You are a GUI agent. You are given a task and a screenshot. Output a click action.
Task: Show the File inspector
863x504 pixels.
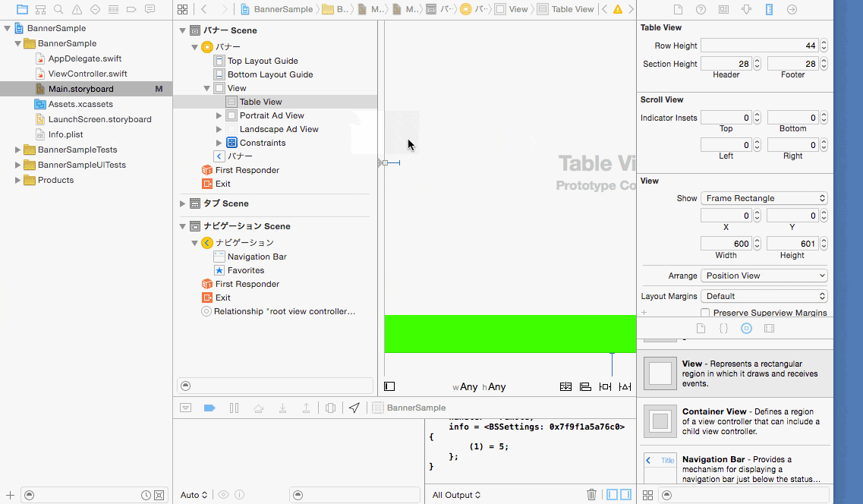click(x=678, y=9)
